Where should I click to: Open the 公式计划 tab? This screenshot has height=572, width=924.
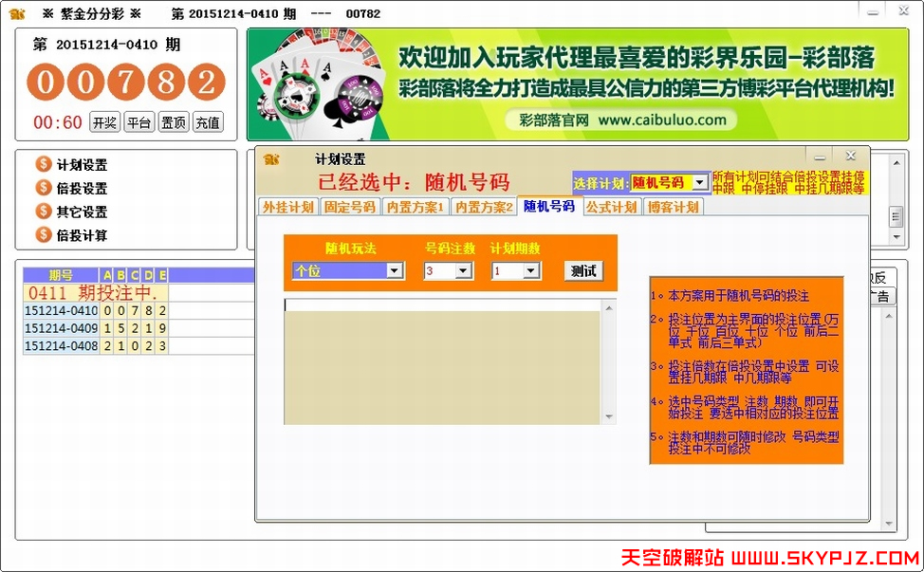click(x=608, y=205)
